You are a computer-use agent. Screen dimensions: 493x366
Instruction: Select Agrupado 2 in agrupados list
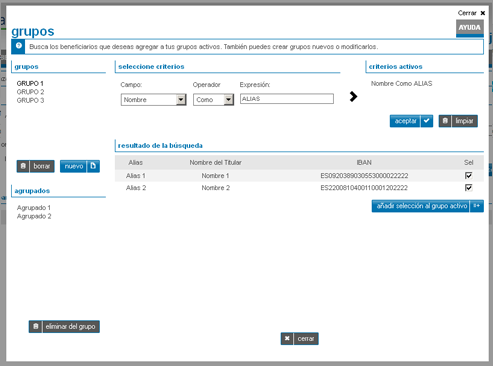34,216
